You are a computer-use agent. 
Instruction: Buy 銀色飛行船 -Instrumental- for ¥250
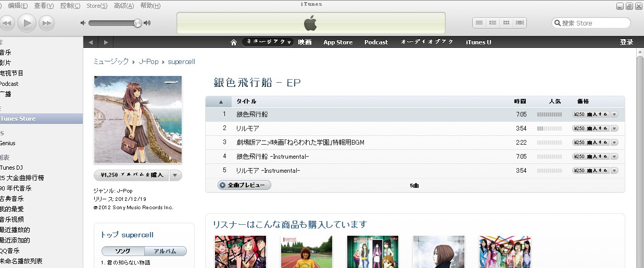pyautogui.click(x=590, y=157)
